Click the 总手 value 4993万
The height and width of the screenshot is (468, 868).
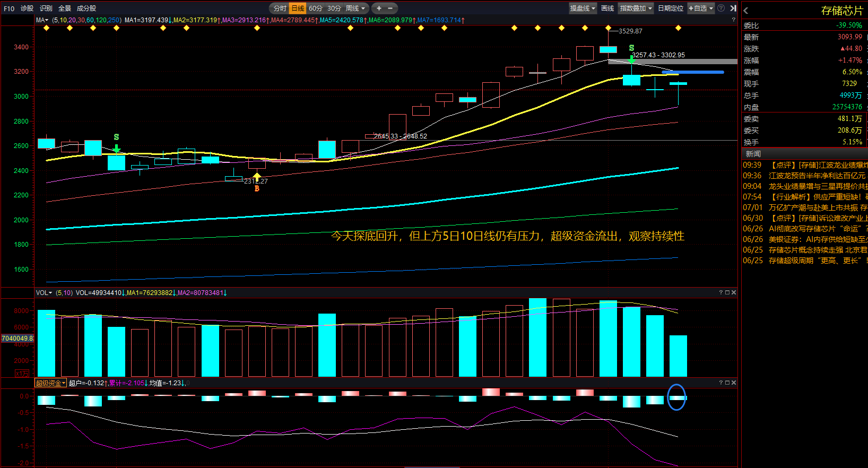(850, 96)
